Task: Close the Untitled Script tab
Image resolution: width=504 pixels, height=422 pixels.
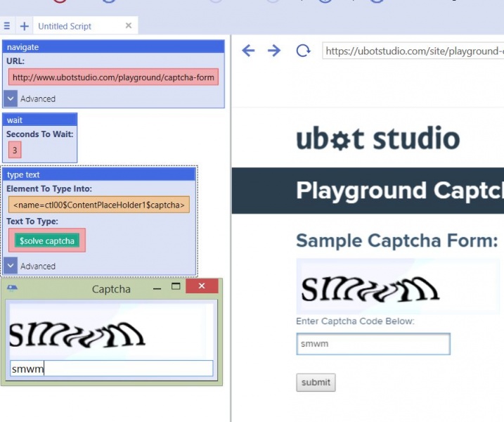Action: [x=129, y=25]
